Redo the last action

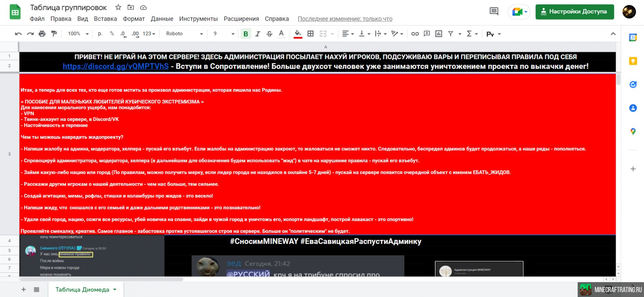tap(30, 34)
